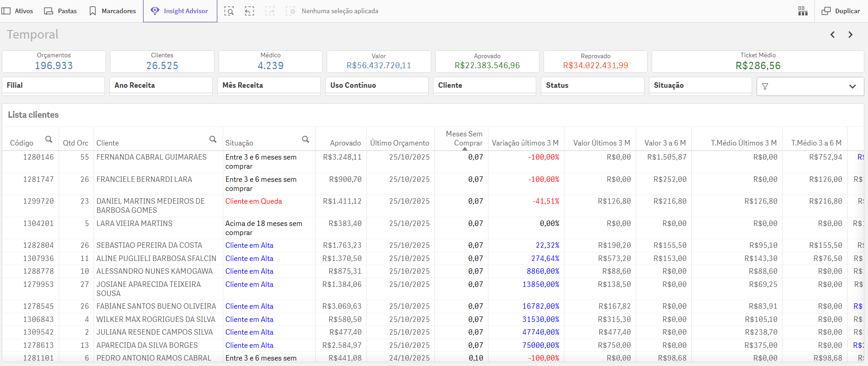This screenshot has width=868, height=366.
Task: Open the Insight Advisor tab
Action: point(180,11)
